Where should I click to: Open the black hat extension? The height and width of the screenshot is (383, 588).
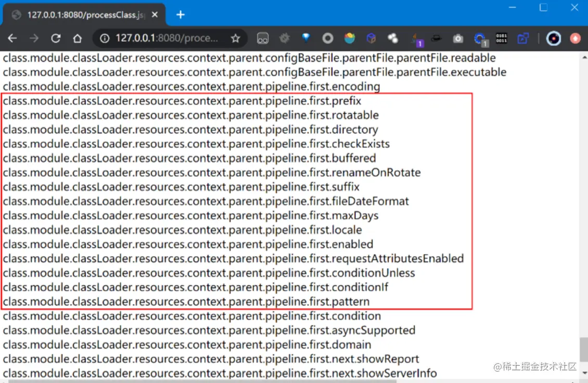click(436, 39)
